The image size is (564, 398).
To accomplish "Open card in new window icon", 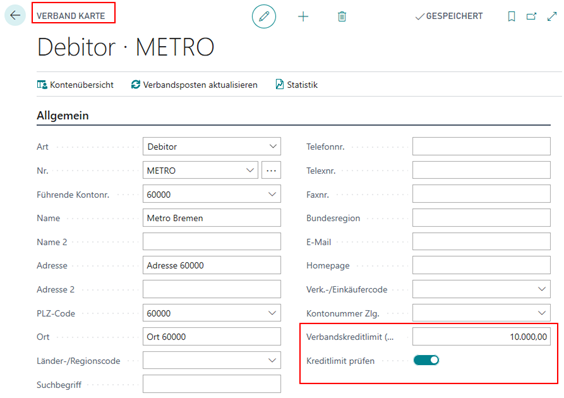I will coord(531,16).
